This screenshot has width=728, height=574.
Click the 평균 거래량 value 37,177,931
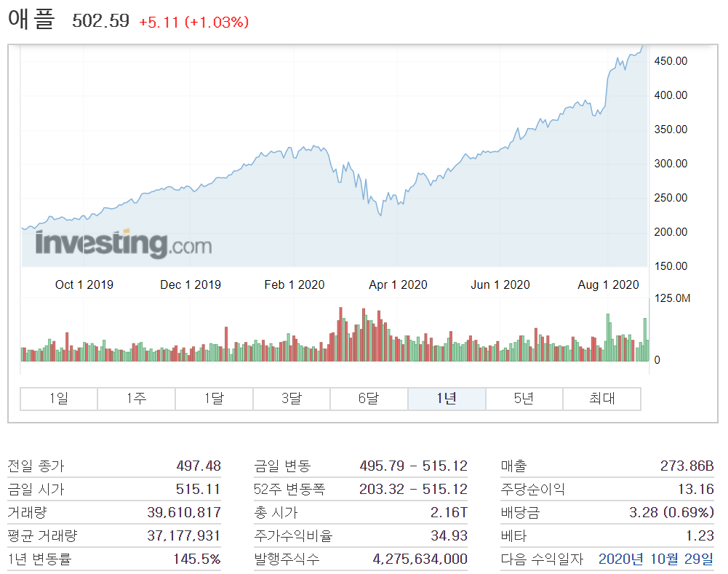click(x=184, y=535)
